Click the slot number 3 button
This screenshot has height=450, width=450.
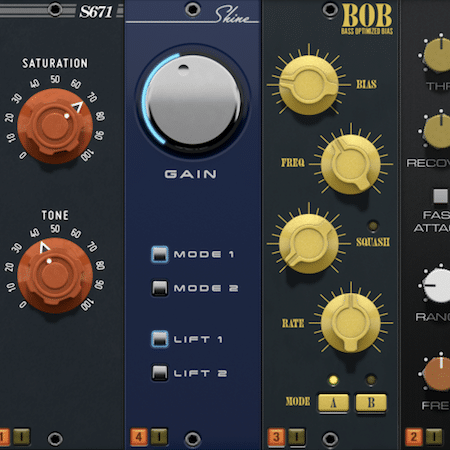(276, 437)
